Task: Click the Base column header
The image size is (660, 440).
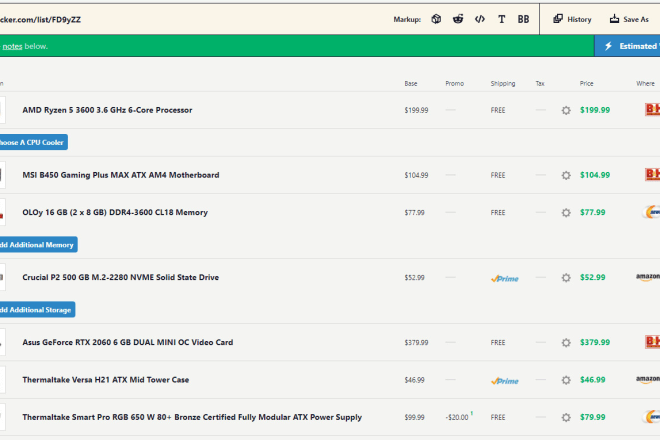Action: pos(411,83)
